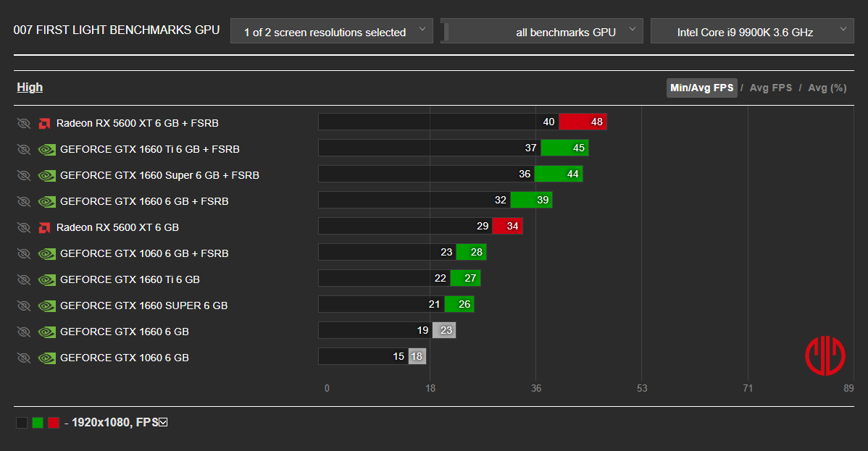This screenshot has height=451, width=868.
Task: Click the Radeon RX 5600 XT 6 GB + FSRB label
Action: [x=137, y=123]
